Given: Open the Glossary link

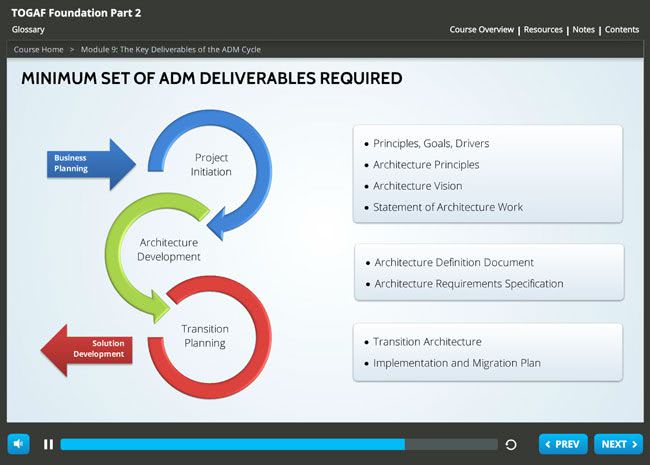Looking at the screenshot, I should click(28, 30).
